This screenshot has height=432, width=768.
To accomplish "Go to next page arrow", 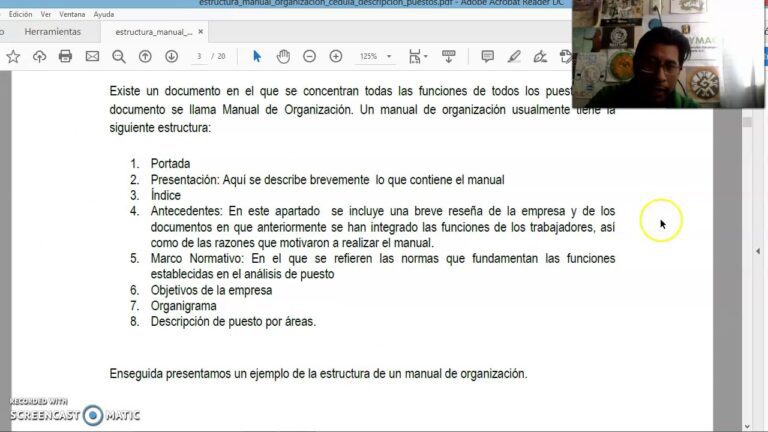I will point(171,57).
